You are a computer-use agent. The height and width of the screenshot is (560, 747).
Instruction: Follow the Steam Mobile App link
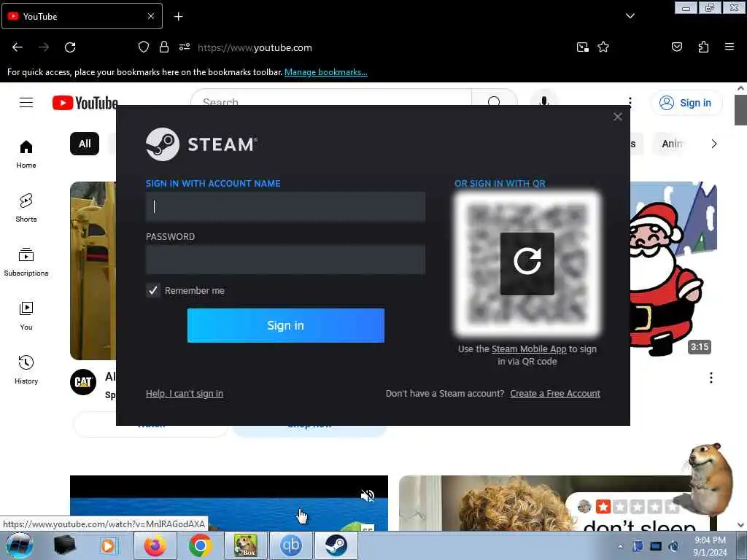(x=529, y=349)
